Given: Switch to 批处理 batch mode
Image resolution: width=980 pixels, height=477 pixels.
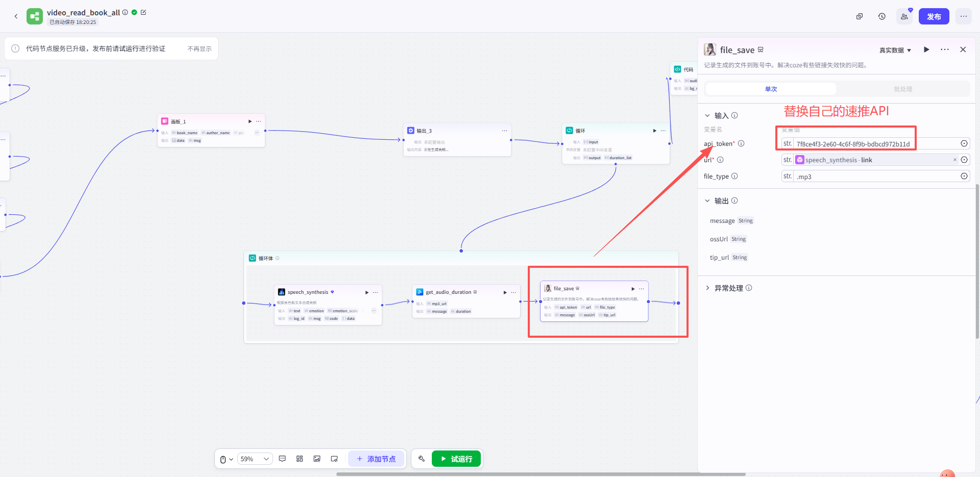Looking at the screenshot, I should click(x=902, y=89).
